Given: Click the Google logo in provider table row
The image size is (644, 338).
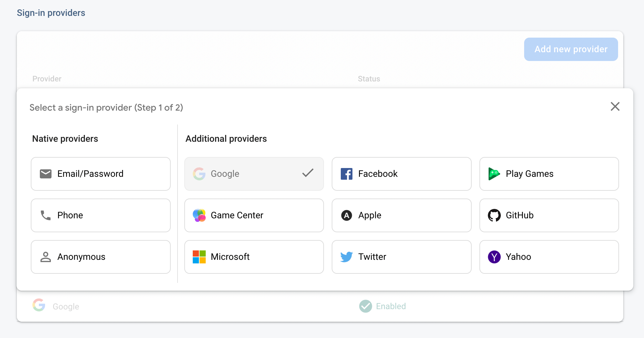Looking at the screenshot, I should (39, 305).
